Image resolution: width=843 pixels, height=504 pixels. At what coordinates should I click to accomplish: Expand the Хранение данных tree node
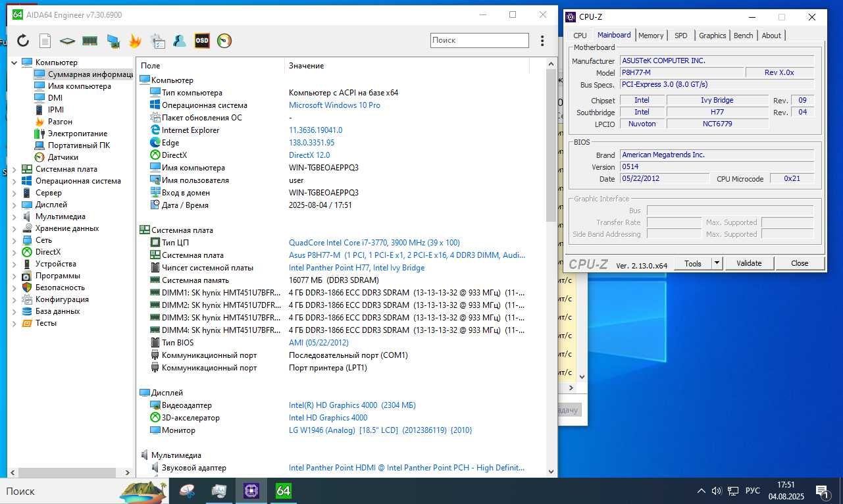[x=14, y=228]
